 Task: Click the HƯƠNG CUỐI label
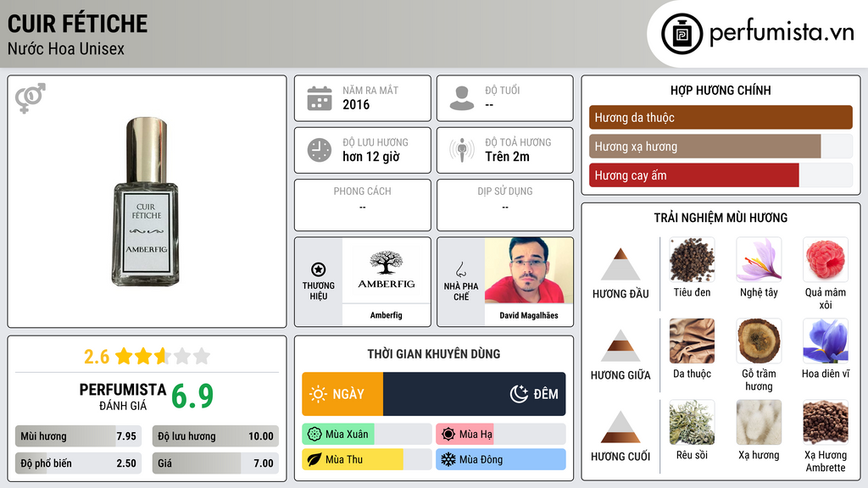click(620, 457)
